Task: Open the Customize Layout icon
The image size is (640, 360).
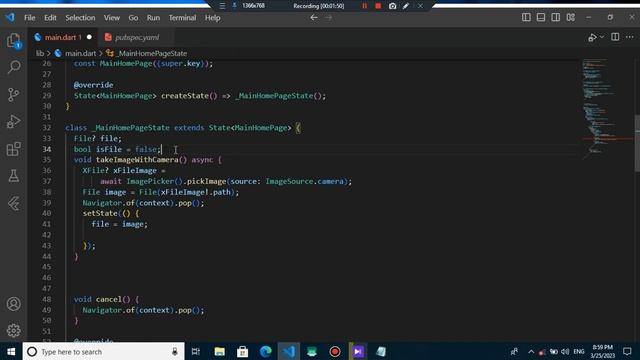Action: pos(571,17)
